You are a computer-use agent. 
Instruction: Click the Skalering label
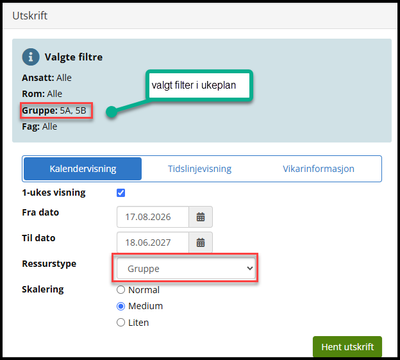(43, 289)
